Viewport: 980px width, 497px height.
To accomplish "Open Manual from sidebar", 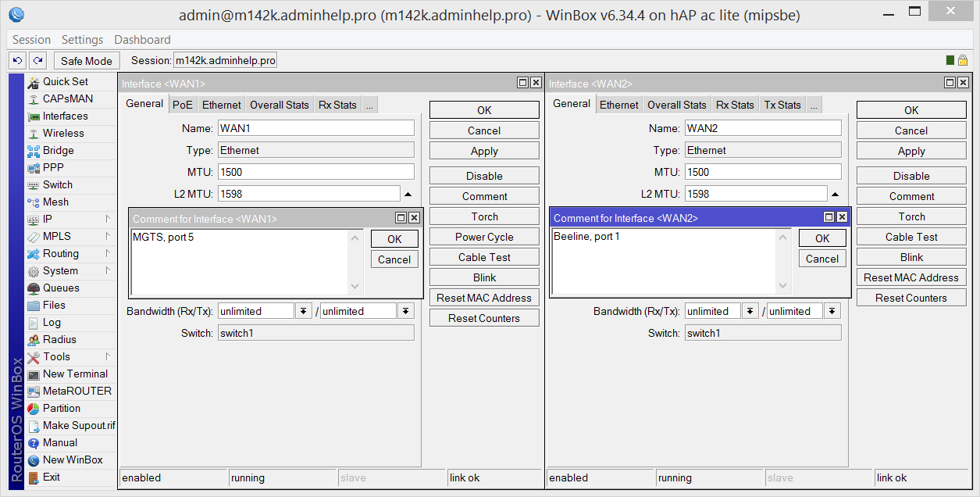I will click(x=60, y=442).
